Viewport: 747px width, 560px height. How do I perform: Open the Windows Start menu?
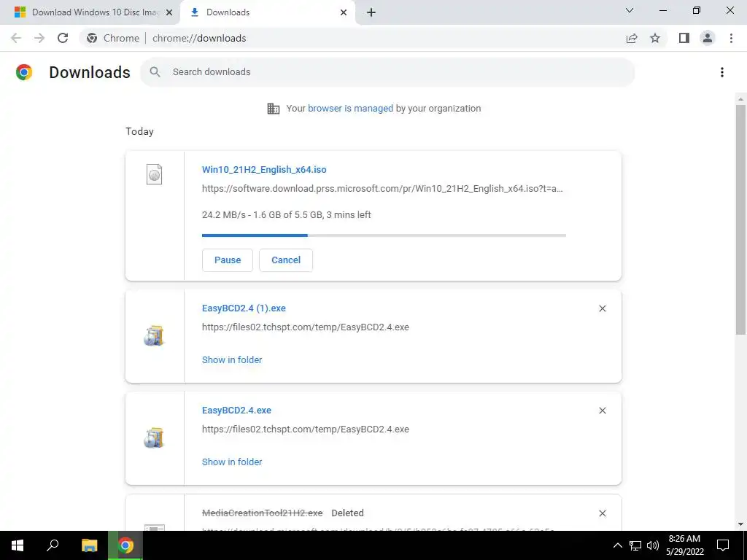pyautogui.click(x=18, y=545)
